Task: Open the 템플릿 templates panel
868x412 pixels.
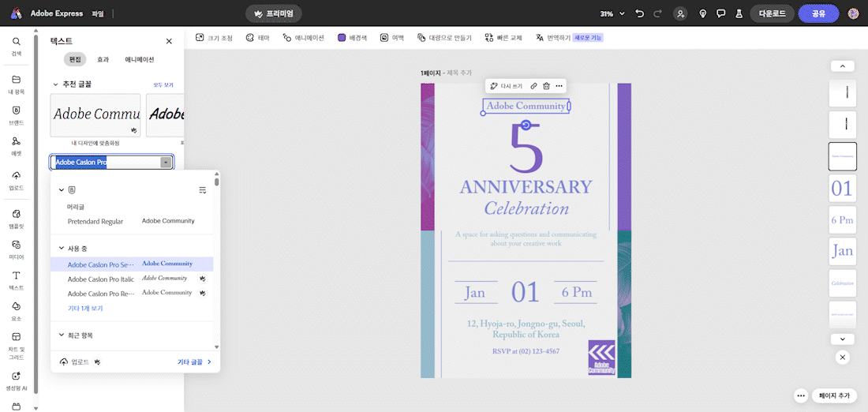Action: 16,219
